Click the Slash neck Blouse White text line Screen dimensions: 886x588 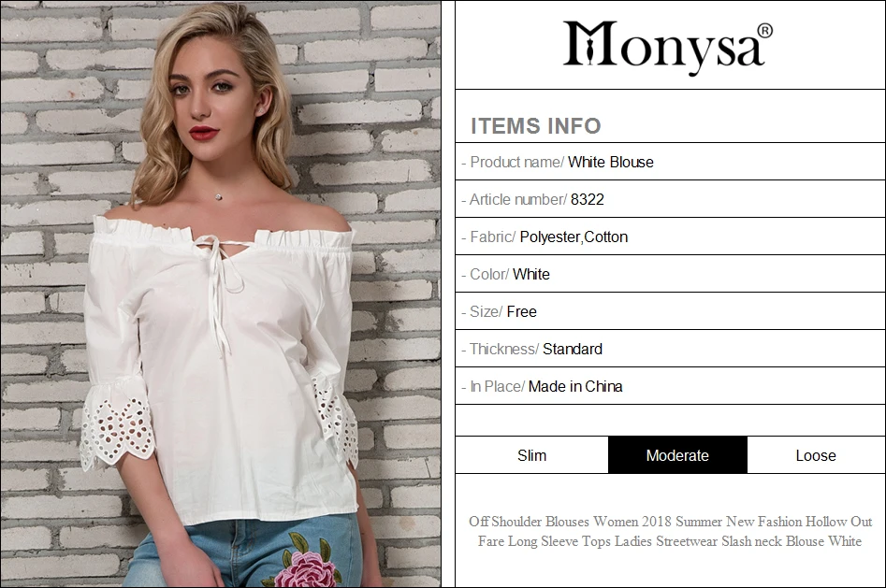[x=670, y=541]
